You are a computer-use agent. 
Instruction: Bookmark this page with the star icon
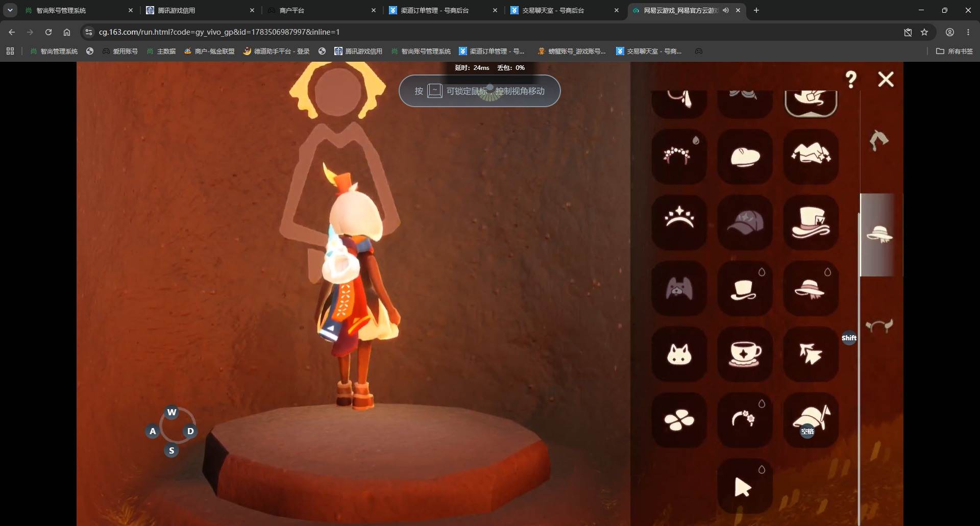924,32
